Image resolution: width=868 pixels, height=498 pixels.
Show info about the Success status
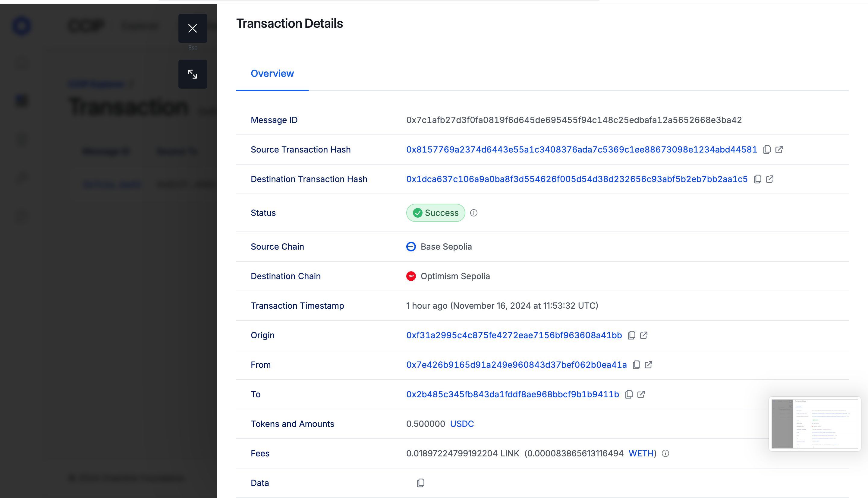(x=473, y=213)
